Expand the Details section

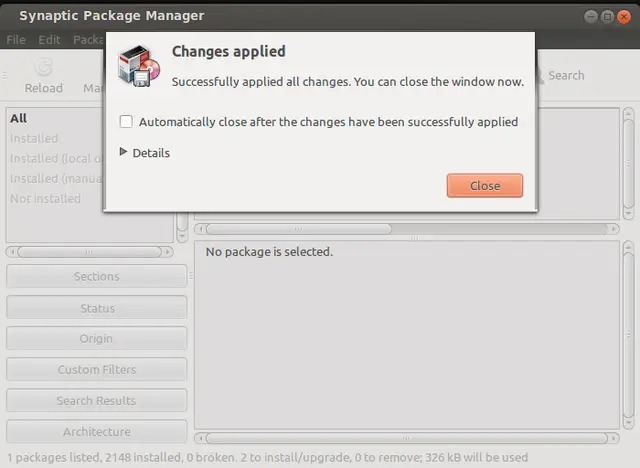tap(145, 153)
